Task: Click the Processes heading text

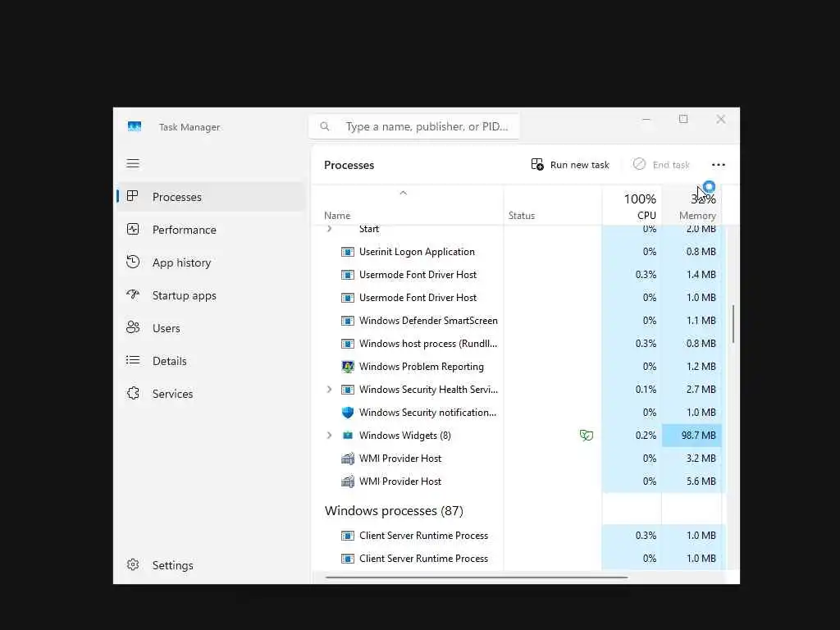Action: (x=349, y=165)
